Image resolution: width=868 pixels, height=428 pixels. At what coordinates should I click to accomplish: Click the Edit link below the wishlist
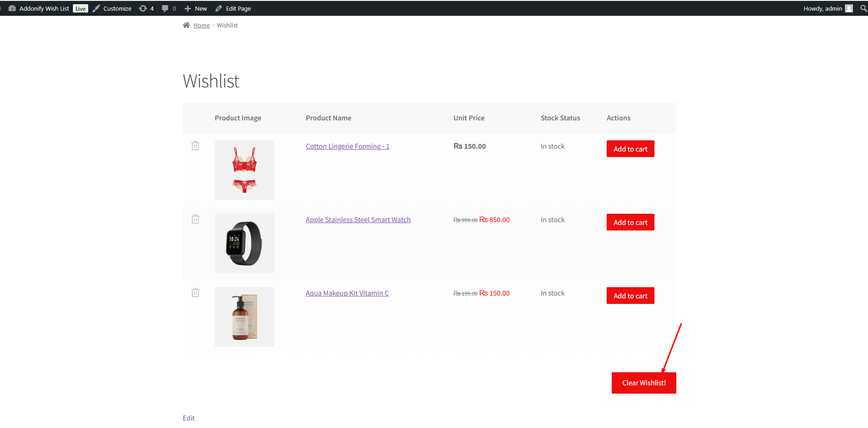(x=188, y=418)
